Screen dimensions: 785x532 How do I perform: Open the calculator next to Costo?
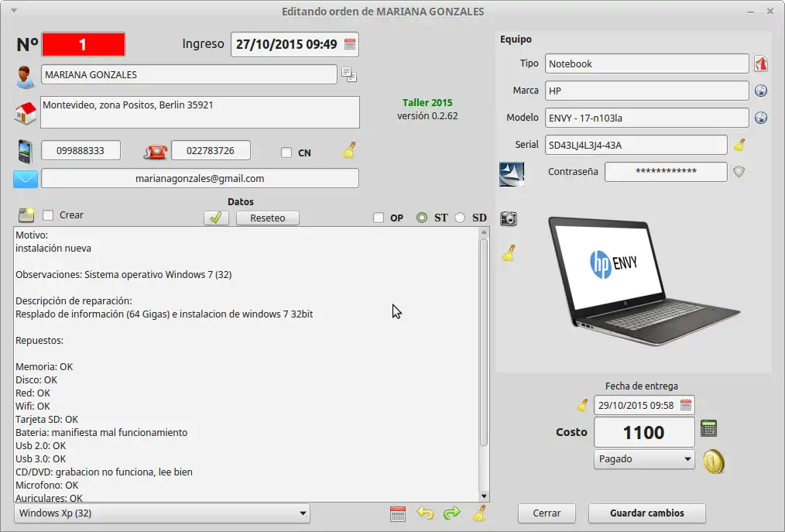708,428
